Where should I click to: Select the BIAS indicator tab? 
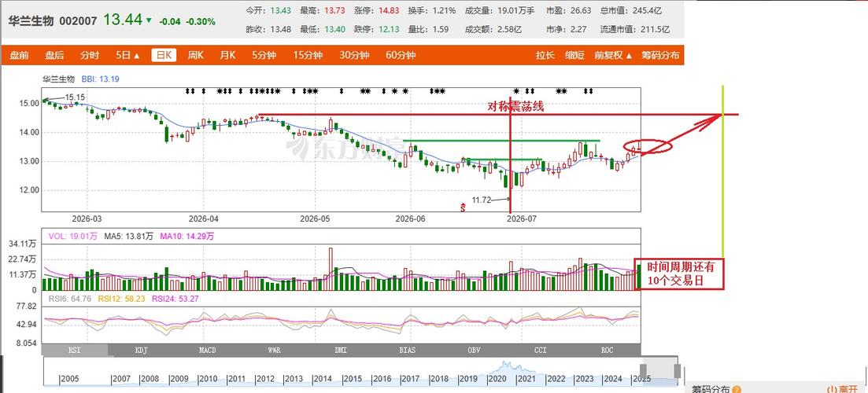click(407, 350)
